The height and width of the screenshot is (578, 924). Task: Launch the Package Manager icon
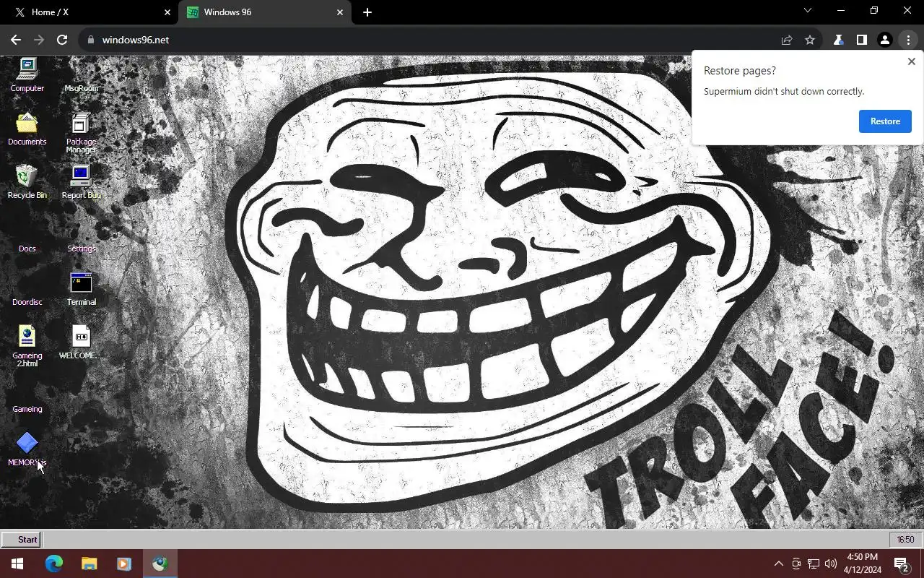[x=82, y=133]
